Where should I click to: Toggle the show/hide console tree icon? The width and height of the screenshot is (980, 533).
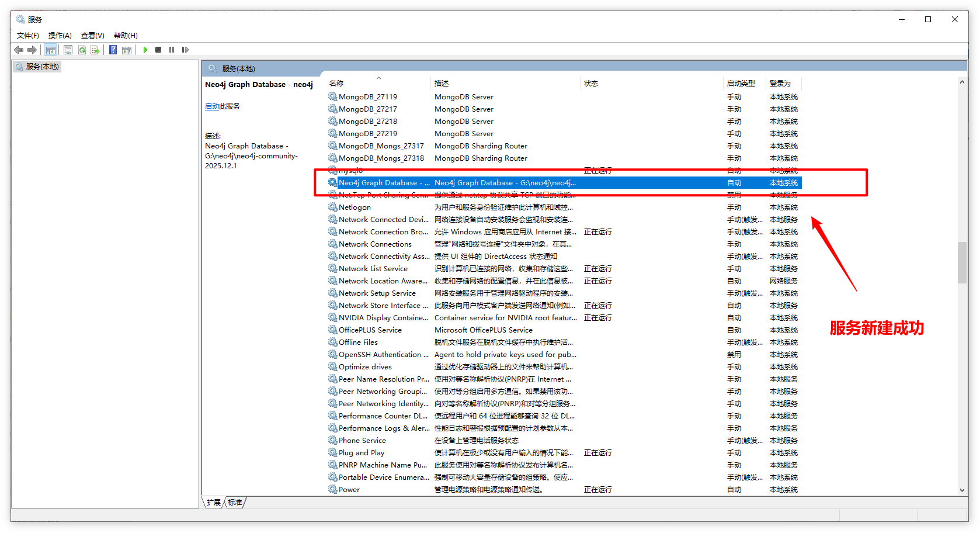(x=51, y=50)
